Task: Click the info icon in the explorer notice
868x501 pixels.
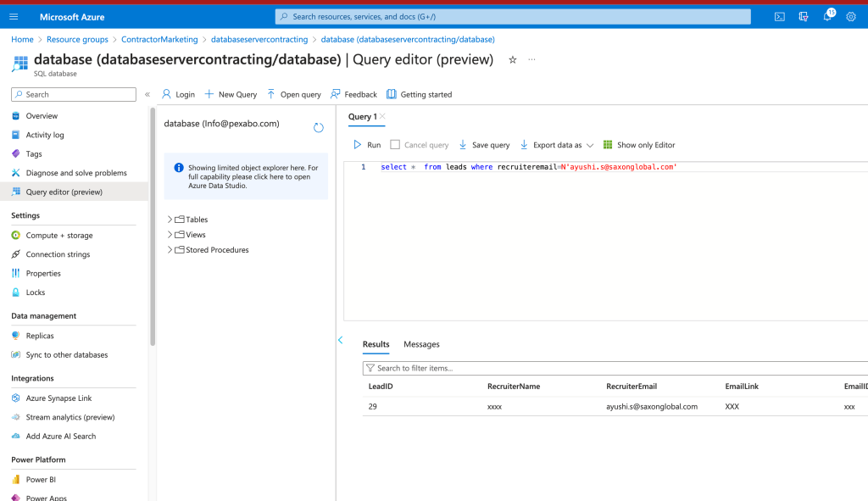Action: pyautogui.click(x=179, y=167)
